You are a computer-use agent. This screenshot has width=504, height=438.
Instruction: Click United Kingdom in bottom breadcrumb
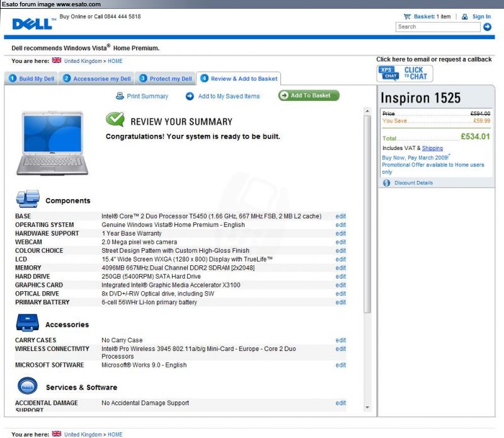(x=83, y=434)
